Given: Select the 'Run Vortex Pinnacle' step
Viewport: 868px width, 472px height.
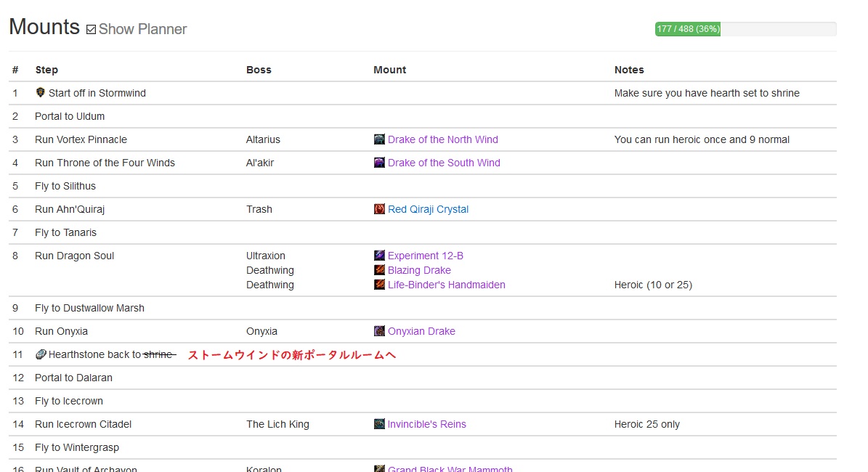Looking at the screenshot, I should click(x=81, y=139).
